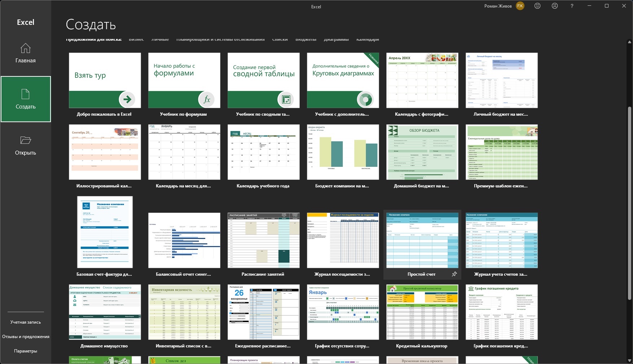
Task: Select the Планировщик проекта template at bottom
Action: (x=264, y=360)
